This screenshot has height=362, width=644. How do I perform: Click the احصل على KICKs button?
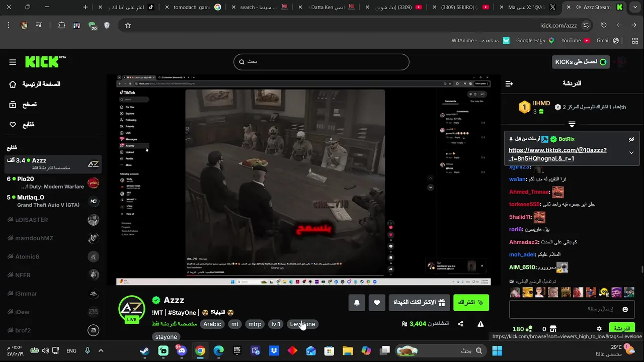coord(581,62)
